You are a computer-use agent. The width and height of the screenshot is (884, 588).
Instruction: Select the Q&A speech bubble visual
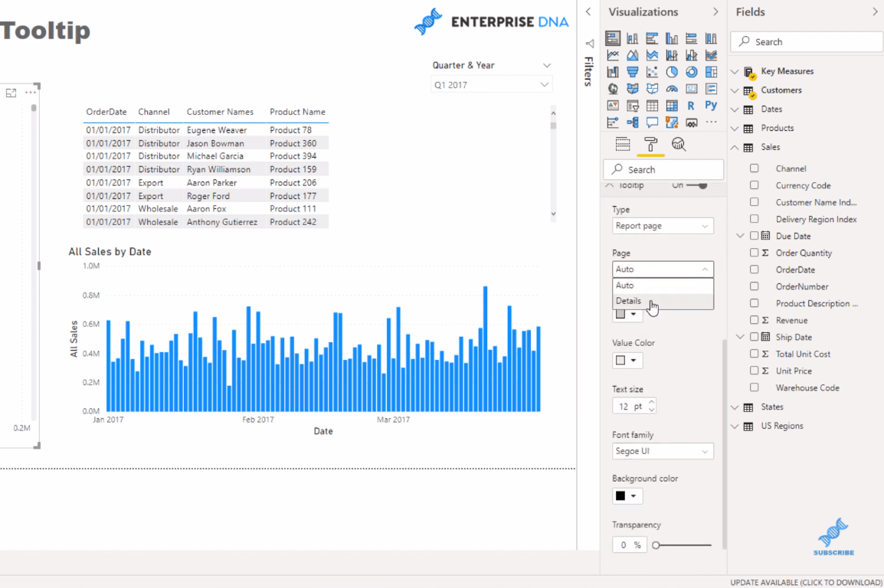point(653,122)
